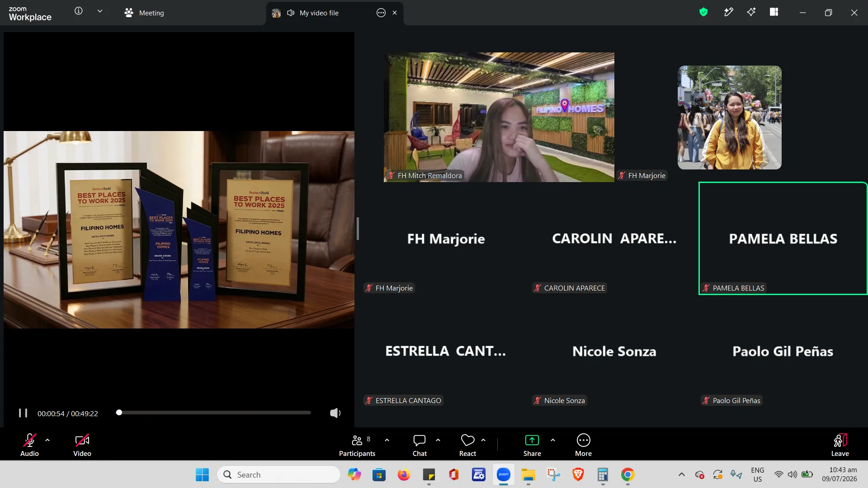Pause the shared video playback
The image size is (868, 488).
pyautogui.click(x=23, y=413)
